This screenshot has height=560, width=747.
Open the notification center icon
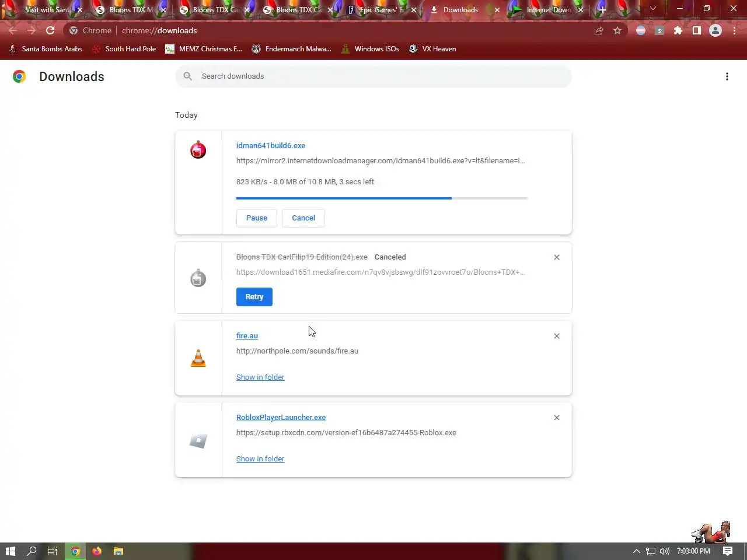[728, 551]
